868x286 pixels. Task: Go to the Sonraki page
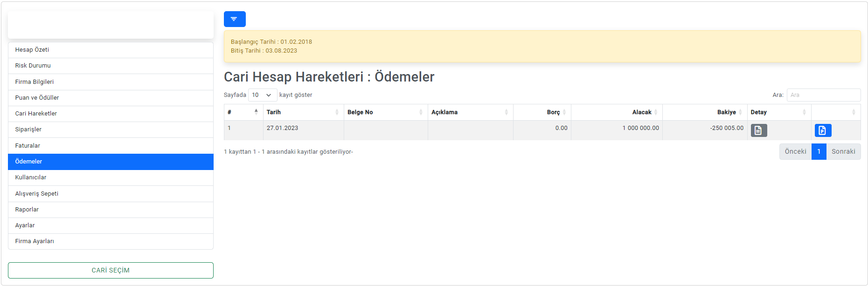843,151
